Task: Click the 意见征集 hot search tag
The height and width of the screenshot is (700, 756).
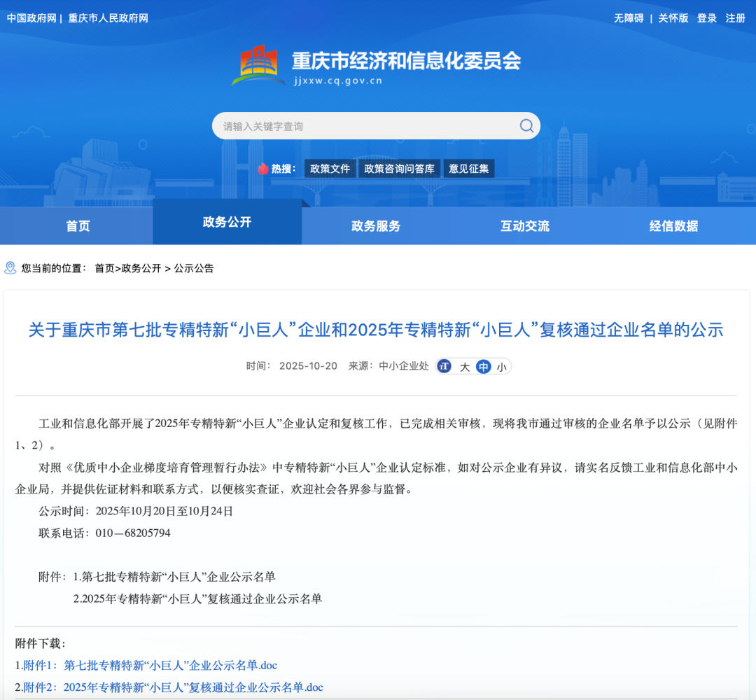Action: [x=469, y=169]
